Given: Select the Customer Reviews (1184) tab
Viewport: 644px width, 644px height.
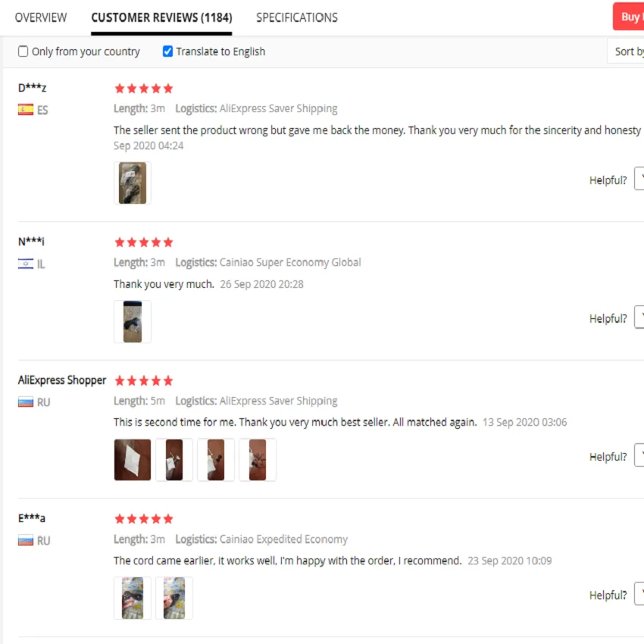Looking at the screenshot, I should pyautogui.click(x=161, y=17).
